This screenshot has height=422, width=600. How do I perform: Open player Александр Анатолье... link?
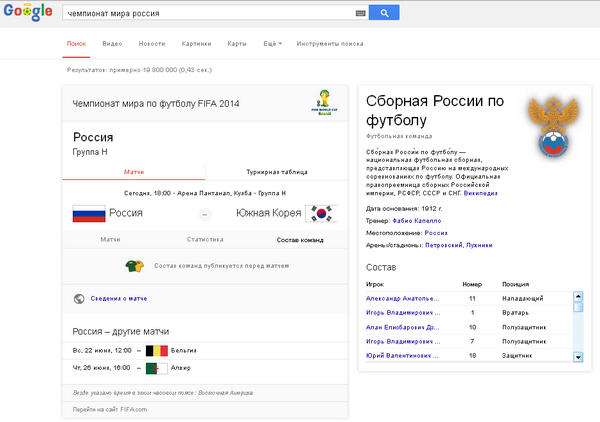pyautogui.click(x=402, y=299)
